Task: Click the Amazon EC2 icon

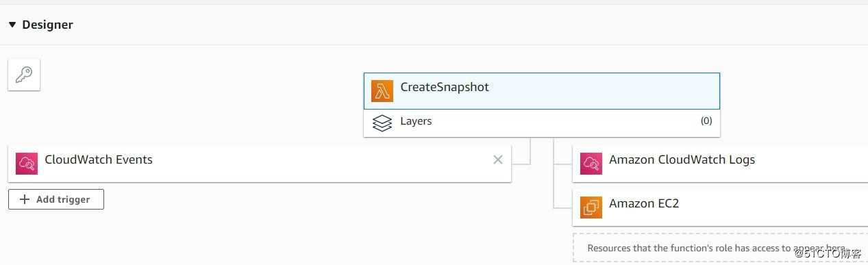Action: [591, 207]
